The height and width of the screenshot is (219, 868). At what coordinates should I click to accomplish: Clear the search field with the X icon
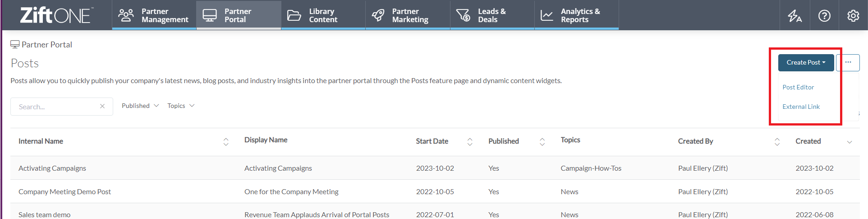pos(102,106)
